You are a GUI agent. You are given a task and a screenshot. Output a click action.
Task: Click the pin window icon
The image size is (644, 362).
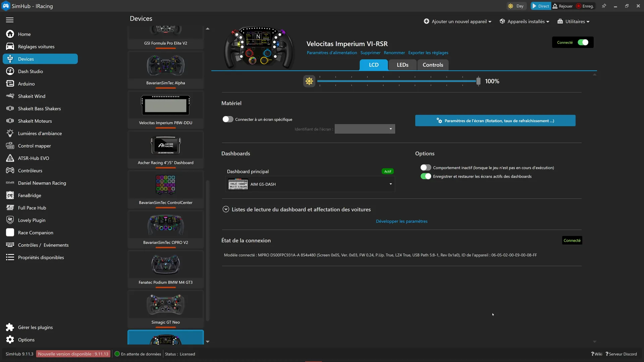[x=604, y=6]
